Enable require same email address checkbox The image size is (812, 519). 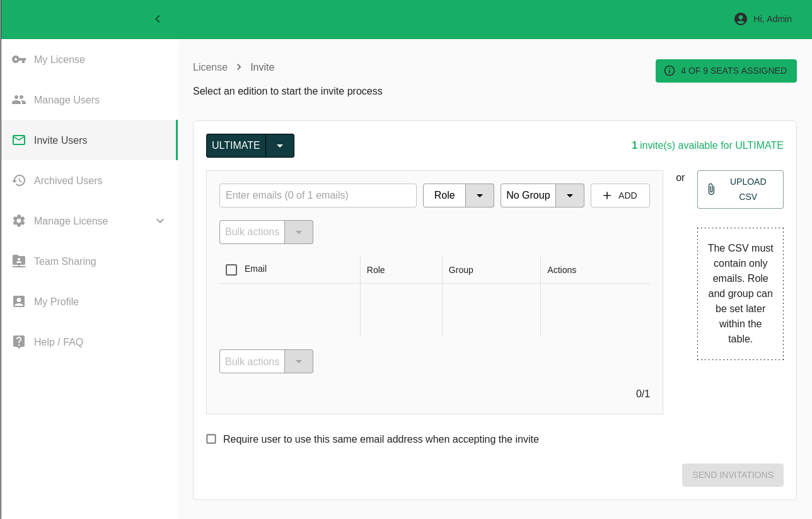tap(211, 439)
